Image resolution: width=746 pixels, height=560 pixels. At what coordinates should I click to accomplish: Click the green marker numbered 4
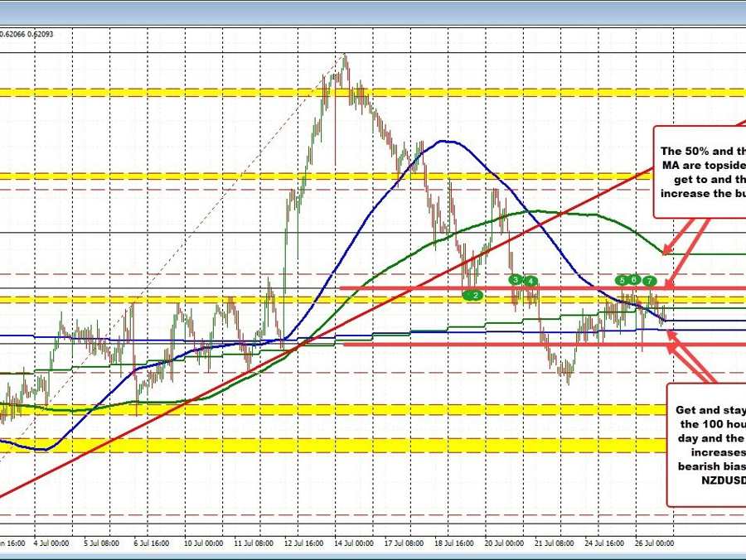530,281
